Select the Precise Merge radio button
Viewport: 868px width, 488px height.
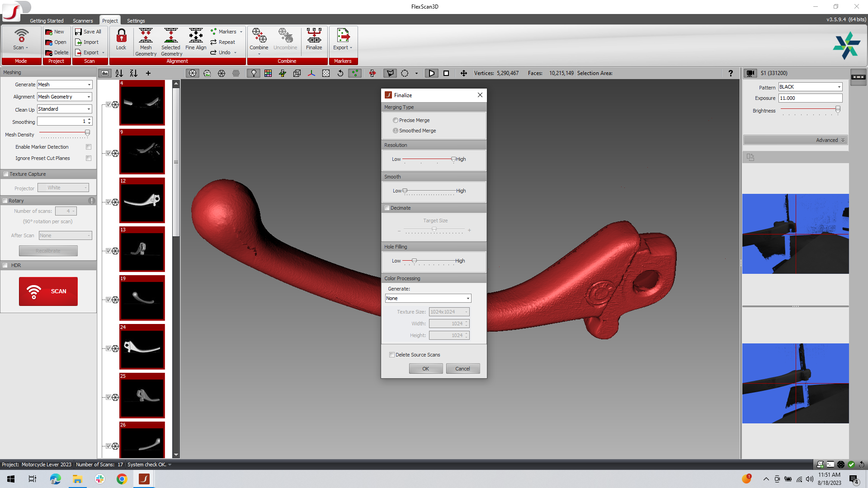click(x=396, y=120)
